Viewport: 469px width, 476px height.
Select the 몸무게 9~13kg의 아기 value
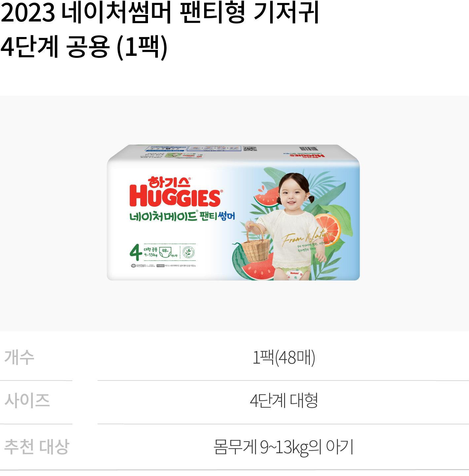coord(284,447)
